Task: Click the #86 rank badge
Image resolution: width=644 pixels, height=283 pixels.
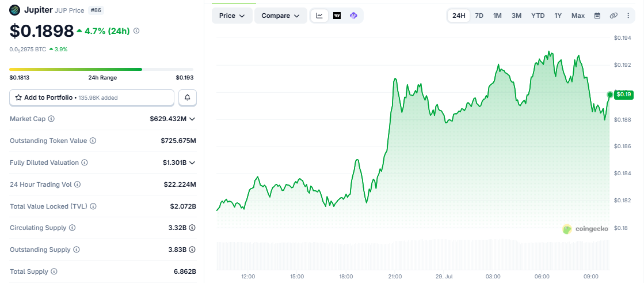Action: pos(97,10)
